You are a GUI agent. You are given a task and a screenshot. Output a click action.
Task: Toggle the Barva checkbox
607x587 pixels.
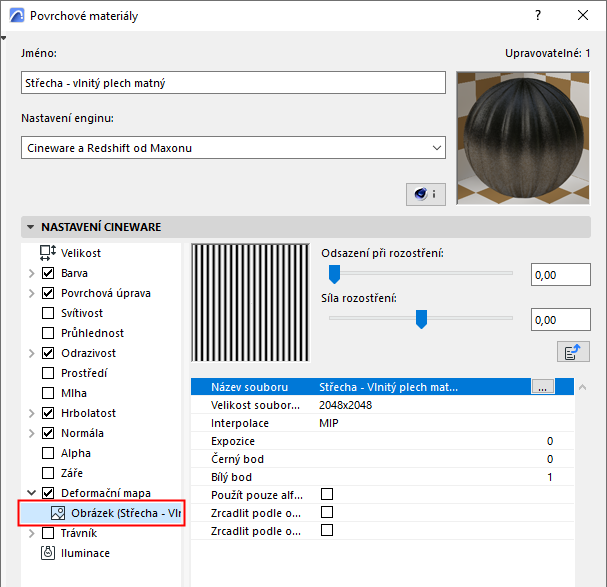click(x=48, y=273)
